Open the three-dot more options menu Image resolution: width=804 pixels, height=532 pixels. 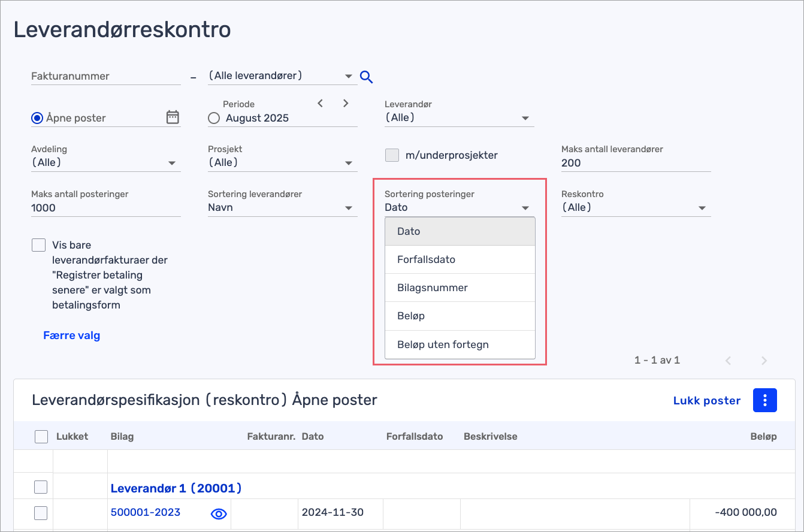click(x=764, y=401)
